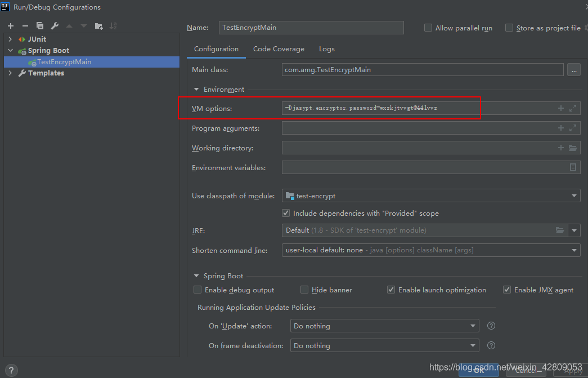Screen dimensions: 588x378
Task: Click the wrench Edit Templates icon
Action: 55,26
